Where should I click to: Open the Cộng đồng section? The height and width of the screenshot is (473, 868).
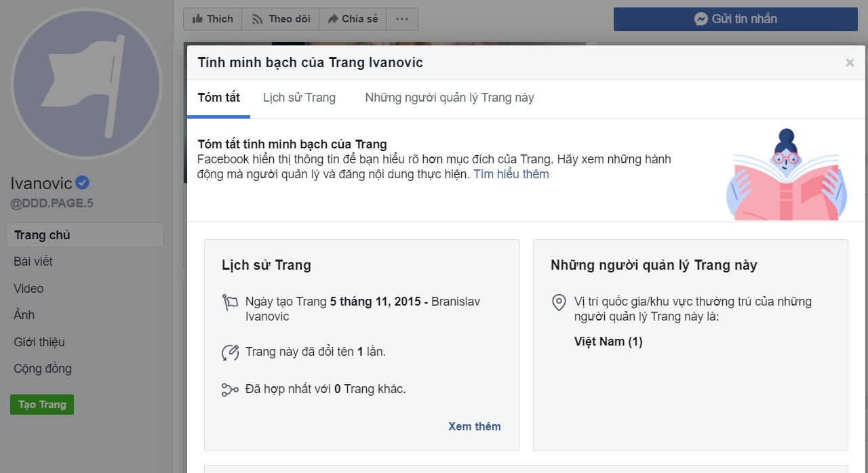(x=41, y=368)
